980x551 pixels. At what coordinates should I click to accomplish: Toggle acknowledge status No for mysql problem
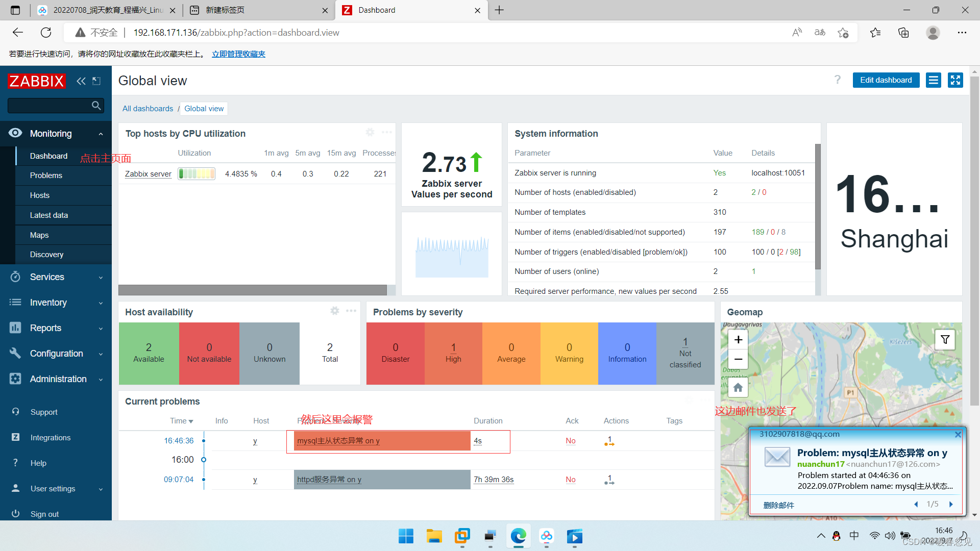point(570,441)
